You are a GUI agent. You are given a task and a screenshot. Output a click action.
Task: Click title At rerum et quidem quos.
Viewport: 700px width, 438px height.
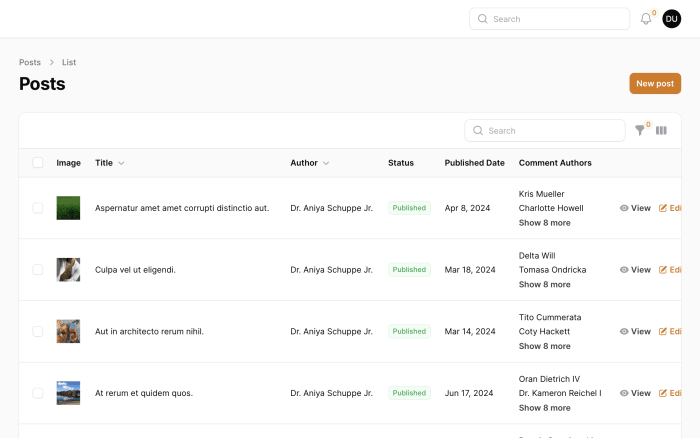(x=144, y=393)
